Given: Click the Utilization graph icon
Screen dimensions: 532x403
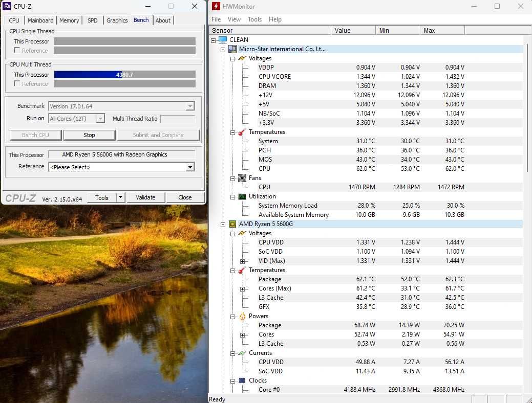Looking at the screenshot, I should click(242, 196).
